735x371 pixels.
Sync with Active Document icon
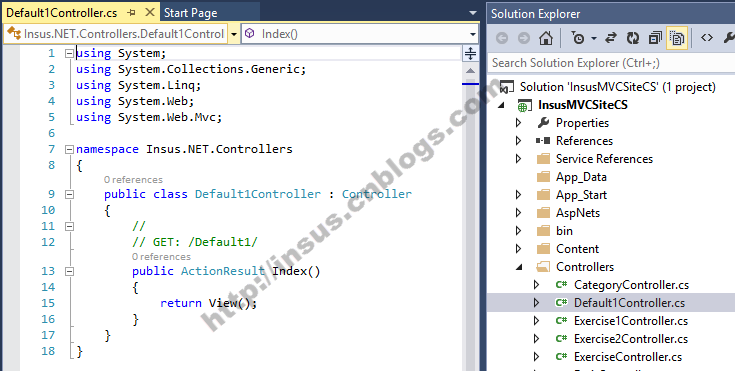point(611,38)
